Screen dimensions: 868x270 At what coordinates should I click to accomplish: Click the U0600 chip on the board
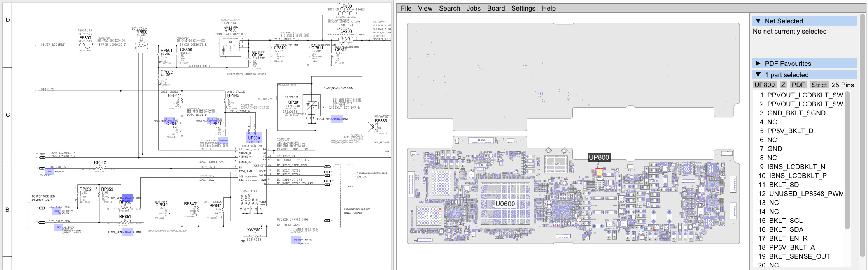(505, 204)
